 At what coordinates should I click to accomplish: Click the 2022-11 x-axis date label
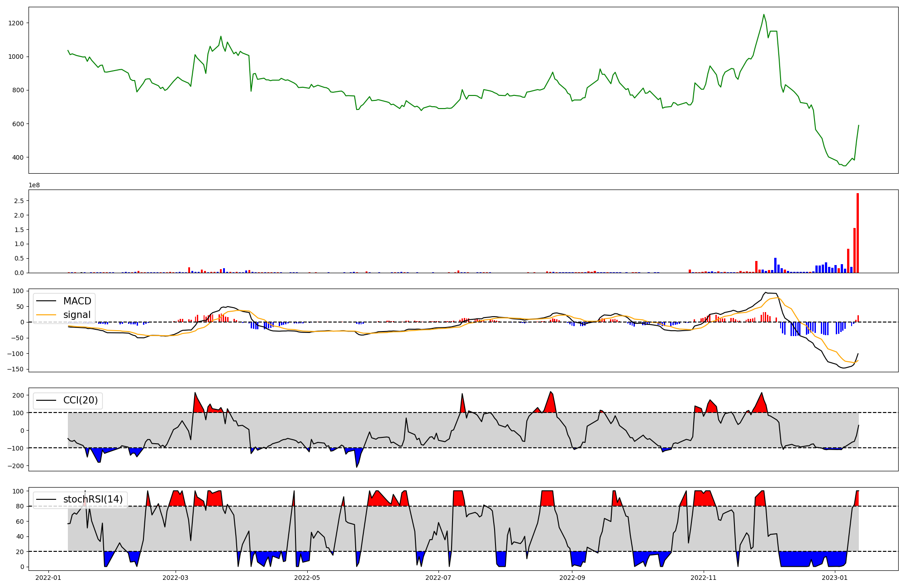tap(704, 577)
